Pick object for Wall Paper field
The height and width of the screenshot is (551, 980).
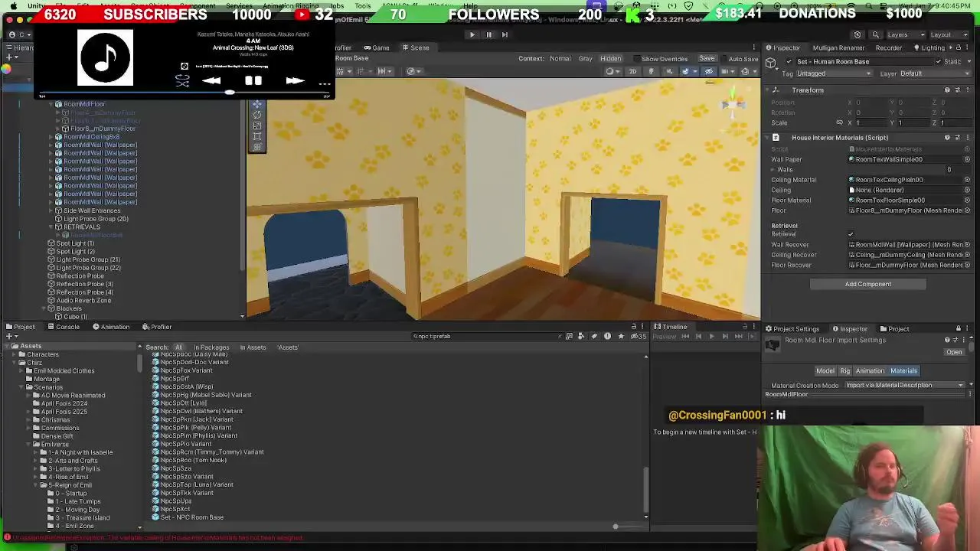[x=967, y=160]
